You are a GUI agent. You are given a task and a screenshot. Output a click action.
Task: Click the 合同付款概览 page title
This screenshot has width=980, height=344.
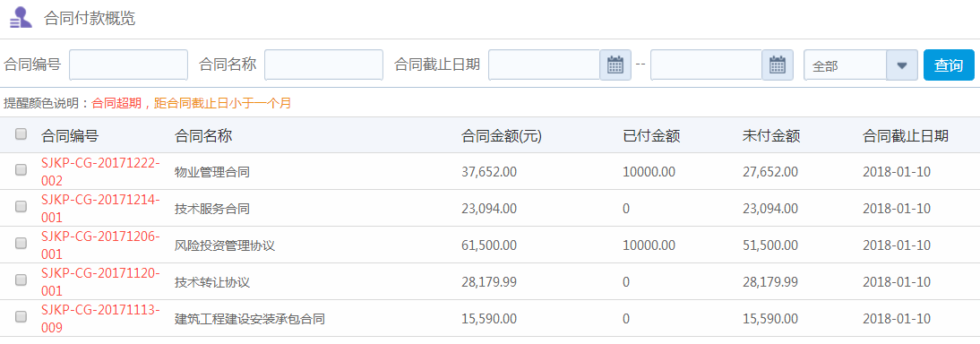90,18
